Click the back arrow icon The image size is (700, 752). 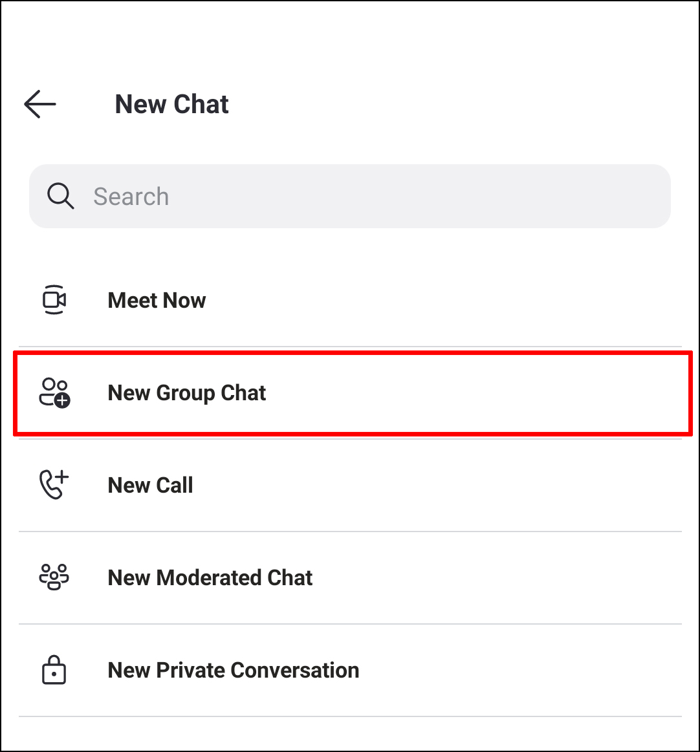pyautogui.click(x=40, y=104)
